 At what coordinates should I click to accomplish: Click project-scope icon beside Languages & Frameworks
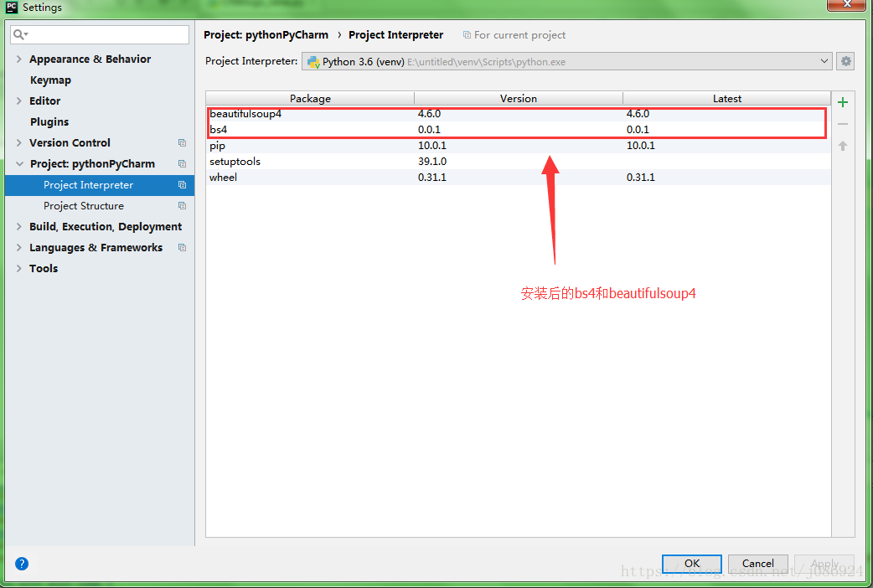[x=182, y=247]
